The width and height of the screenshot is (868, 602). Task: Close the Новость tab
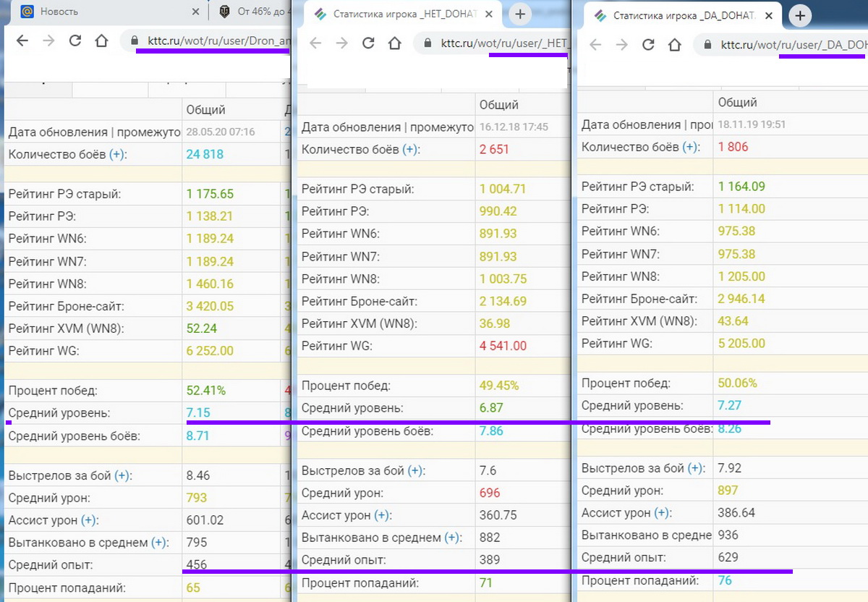point(195,12)
